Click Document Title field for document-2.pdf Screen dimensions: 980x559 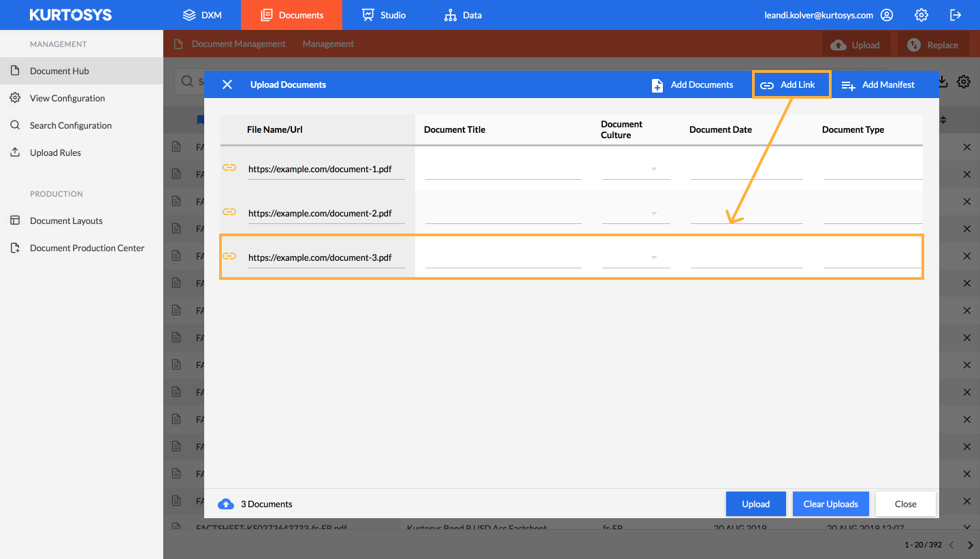coord(503,213)
